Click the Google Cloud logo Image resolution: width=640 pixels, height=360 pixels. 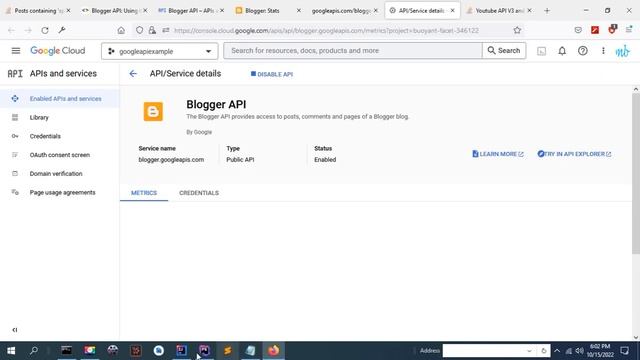[58, 51]
